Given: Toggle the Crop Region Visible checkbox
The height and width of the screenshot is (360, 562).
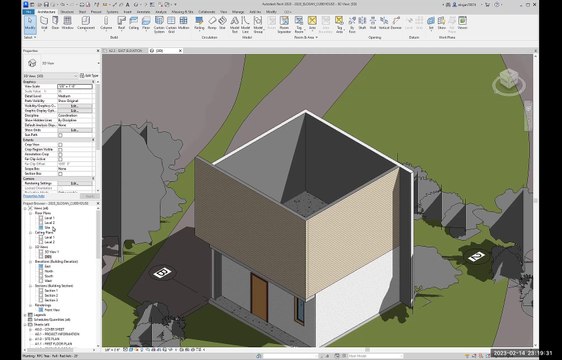Looking at the screenshot, I should pyautogui.click(x=60, y=150).
